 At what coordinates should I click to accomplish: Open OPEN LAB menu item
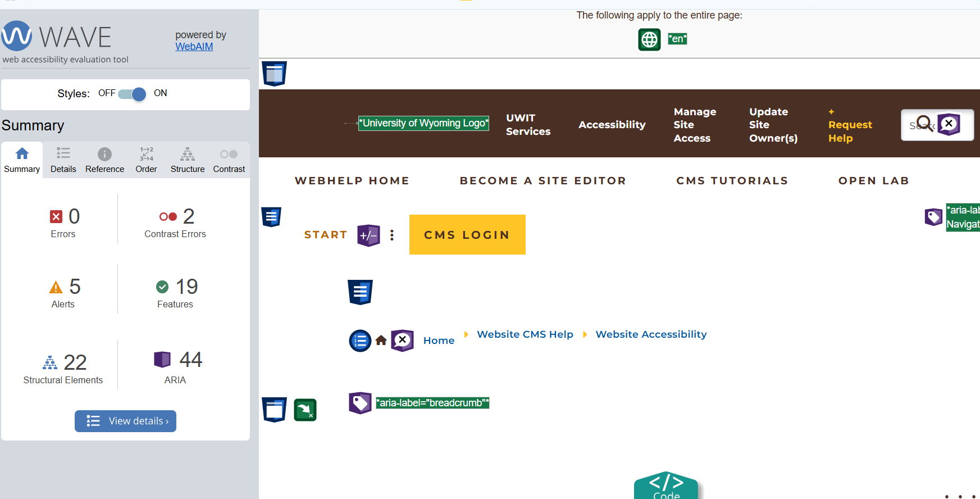tap(873, 180)
